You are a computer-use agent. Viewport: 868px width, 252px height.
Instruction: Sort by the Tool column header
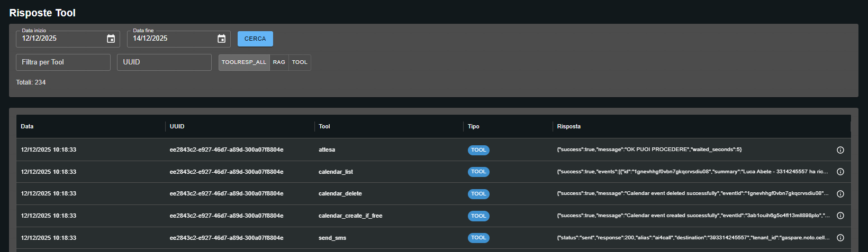[x=324, y=126]
